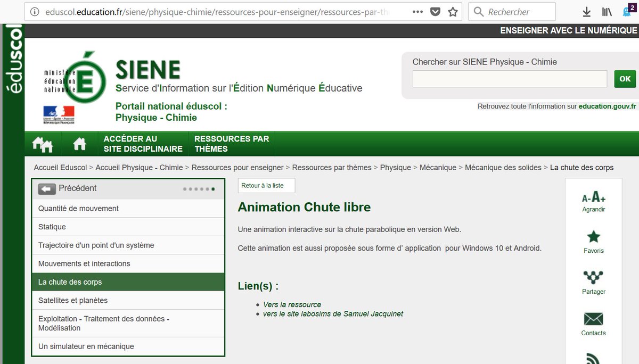Click the double-house éduscol icon
The height and width of the screenshot is (364, 639).
pos(42,143)
